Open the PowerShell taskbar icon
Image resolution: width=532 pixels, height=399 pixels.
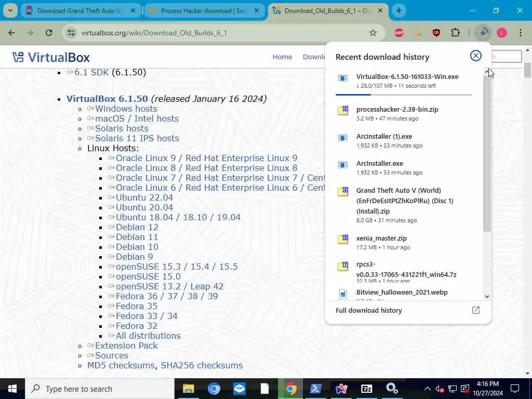[315, 389]
